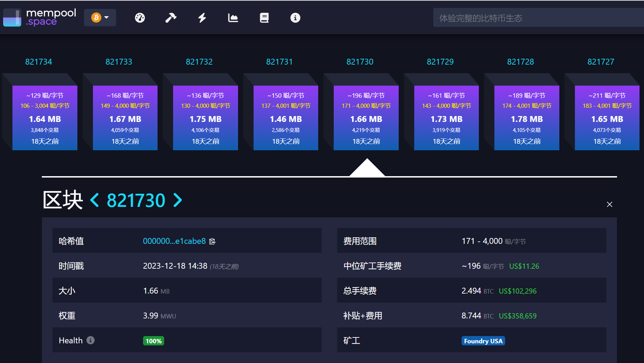This screenshot has width=644, height=363.
Task: Open block height link 821727
Action: (x=601, y=62)
